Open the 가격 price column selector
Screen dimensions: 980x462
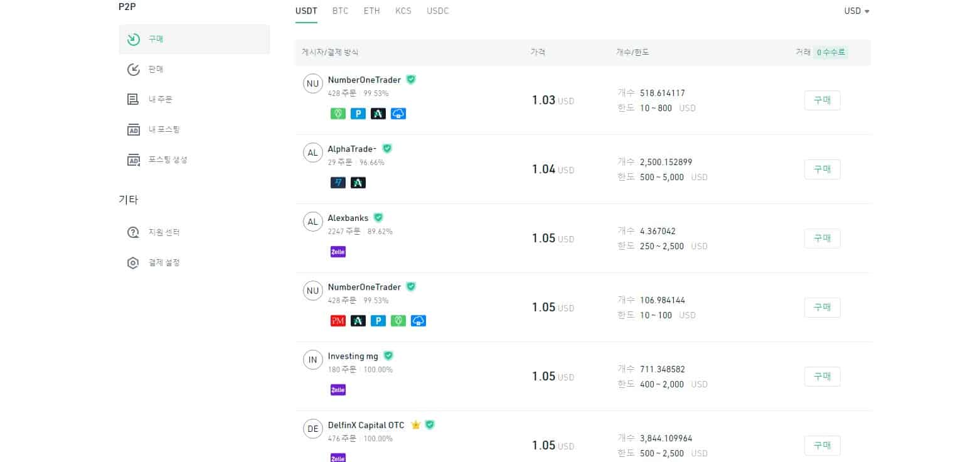[x=538, y=52]
